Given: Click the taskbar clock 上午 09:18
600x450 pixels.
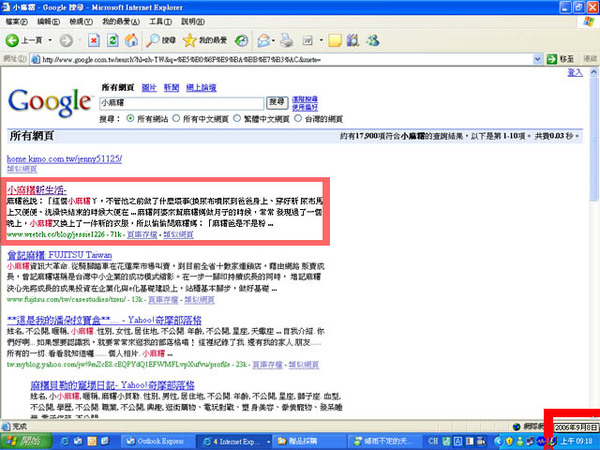Looking at the screenshot, I should pyautogui.click(x=577, y=441).
